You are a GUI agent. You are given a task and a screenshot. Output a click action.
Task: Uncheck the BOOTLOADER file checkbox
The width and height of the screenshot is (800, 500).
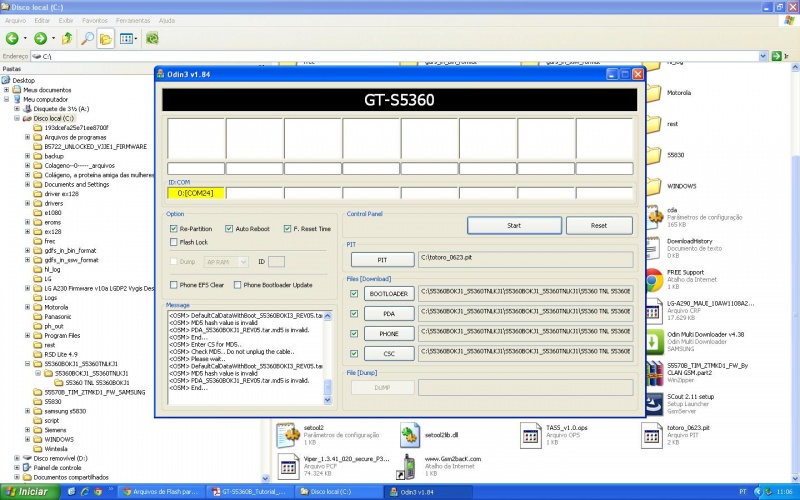(354, 293)
